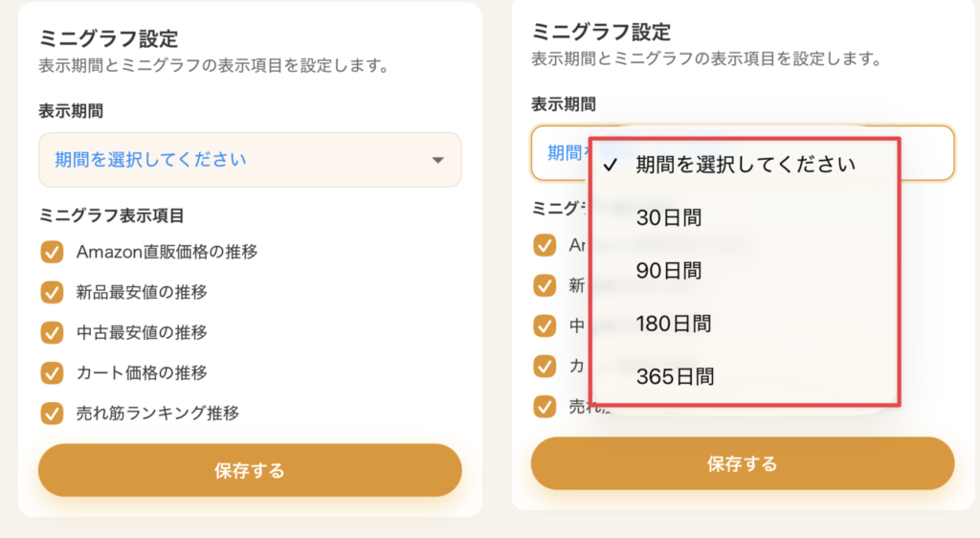Toggle the second checkbox (新…) in the right panel
Screen dimensions: 980x538
(545, 285)
